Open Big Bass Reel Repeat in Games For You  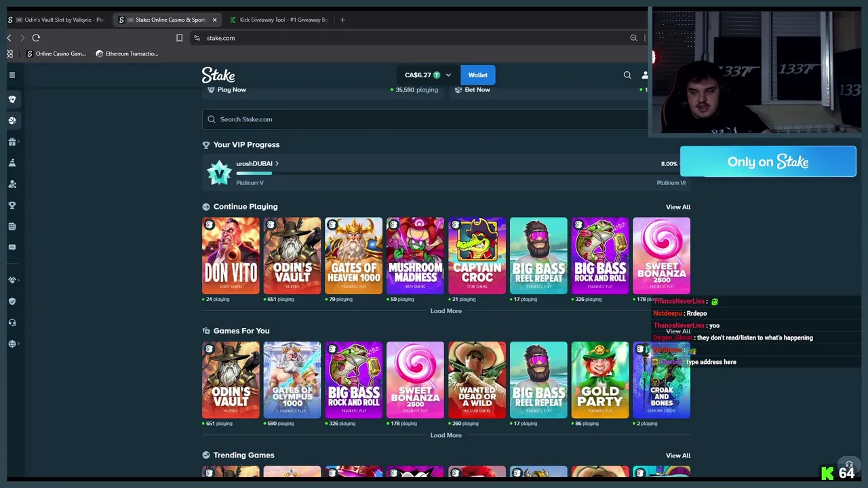538,380
